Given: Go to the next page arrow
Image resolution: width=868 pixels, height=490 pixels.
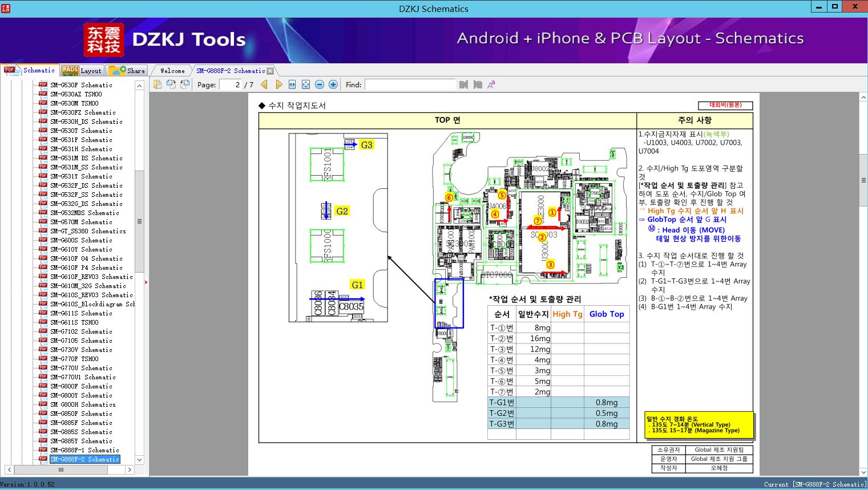Looking at the screenshot, I should pos(278,84).
